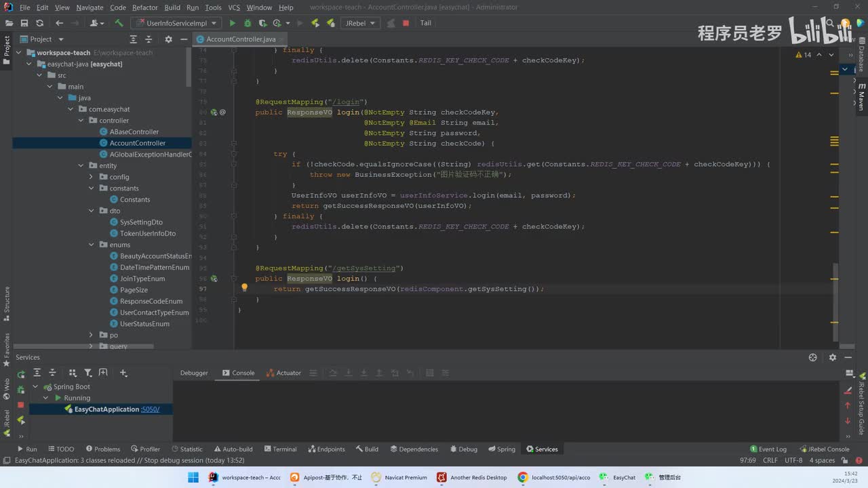Open Project panel settings gear
Viewport: 868px width, 488px height.
pyautogui.click(x=169, y=39)
